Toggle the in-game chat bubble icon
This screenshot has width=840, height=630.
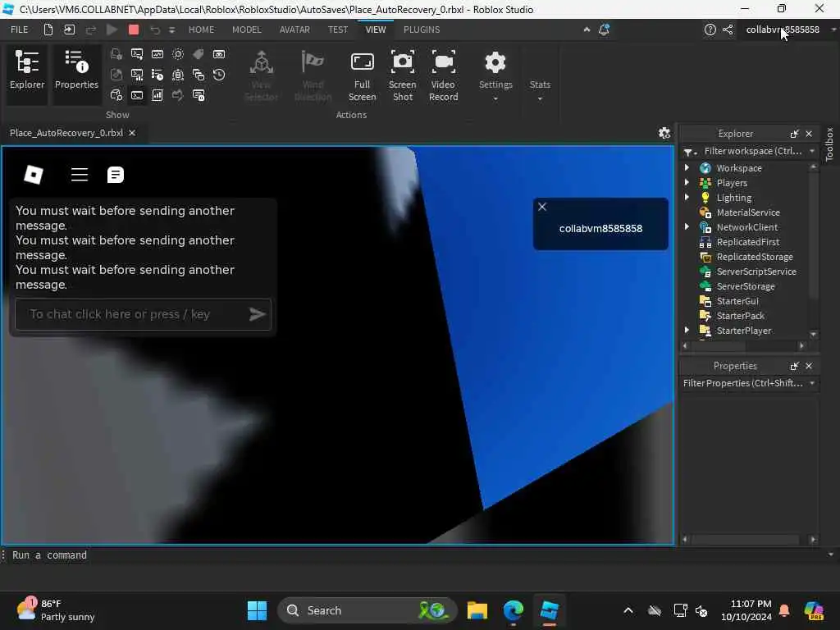[x=116, y=175]
